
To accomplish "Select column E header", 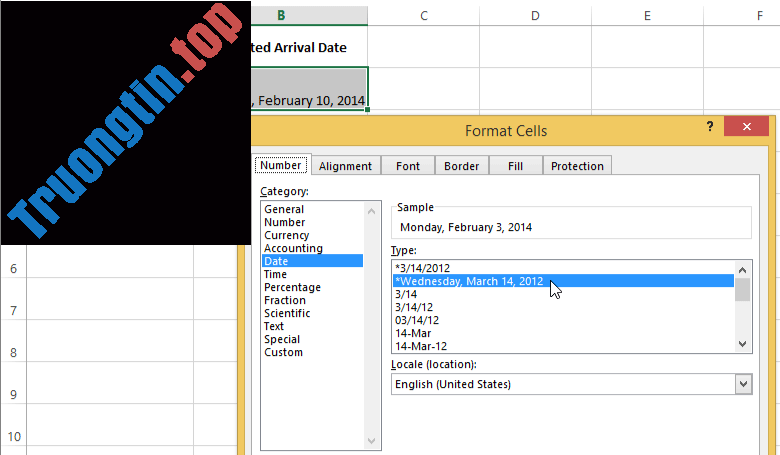I will pyautogui.click(x=647, y=15).
